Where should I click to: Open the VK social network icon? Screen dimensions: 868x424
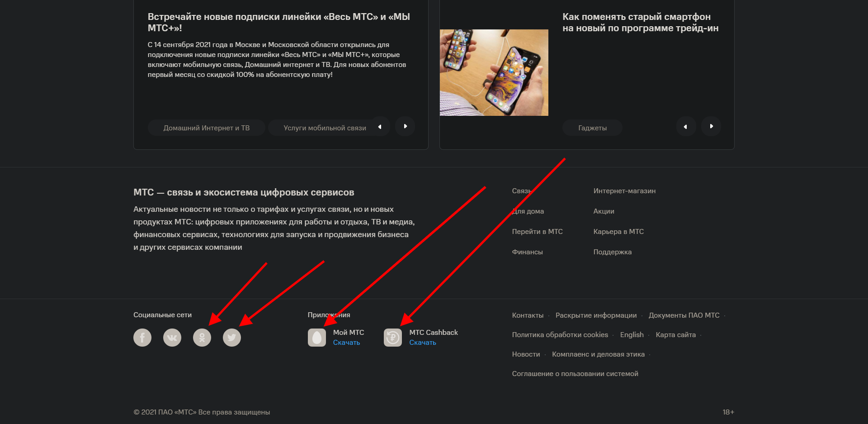pyautogui.click(x=172, y=337)
